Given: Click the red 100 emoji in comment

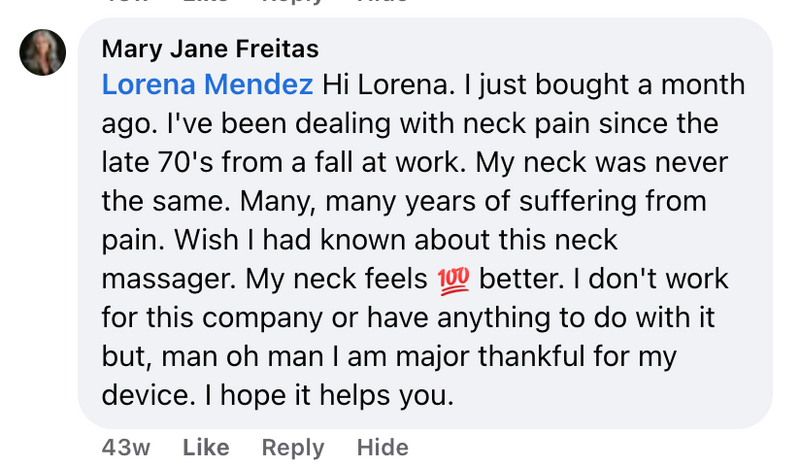Looking at the screenshot, I should (x=455, y=280).
